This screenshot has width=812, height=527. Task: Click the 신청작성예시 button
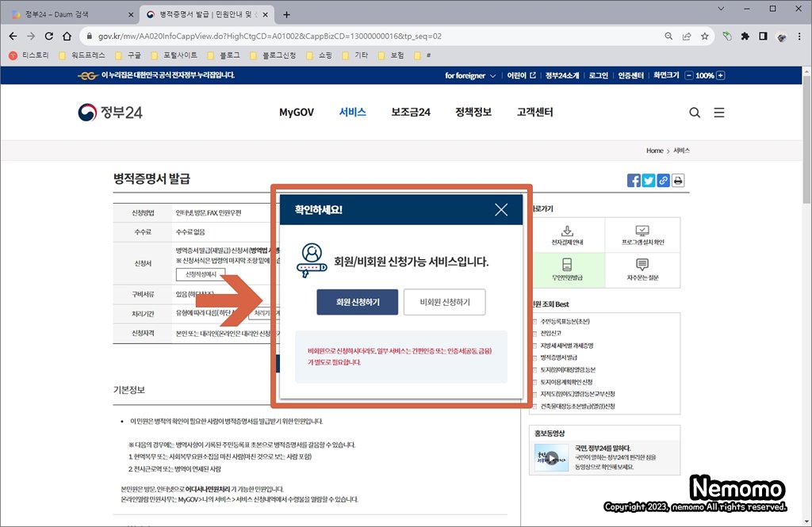(201, 274)
